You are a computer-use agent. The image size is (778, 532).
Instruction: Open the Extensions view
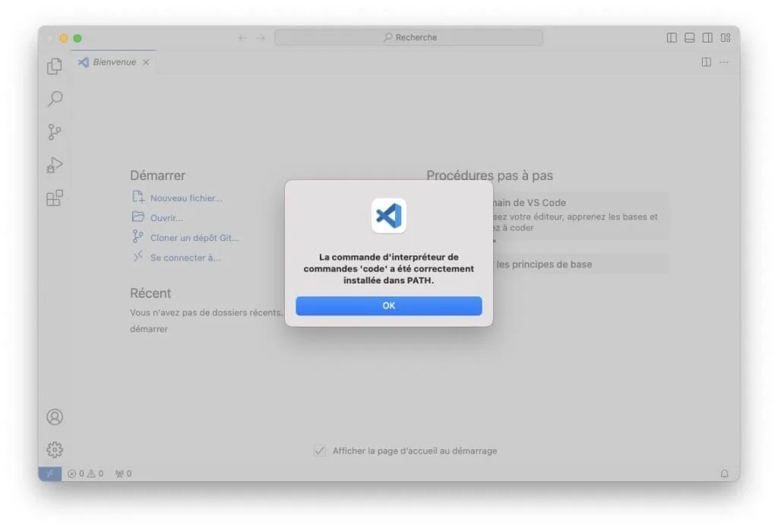click(55, 198)
